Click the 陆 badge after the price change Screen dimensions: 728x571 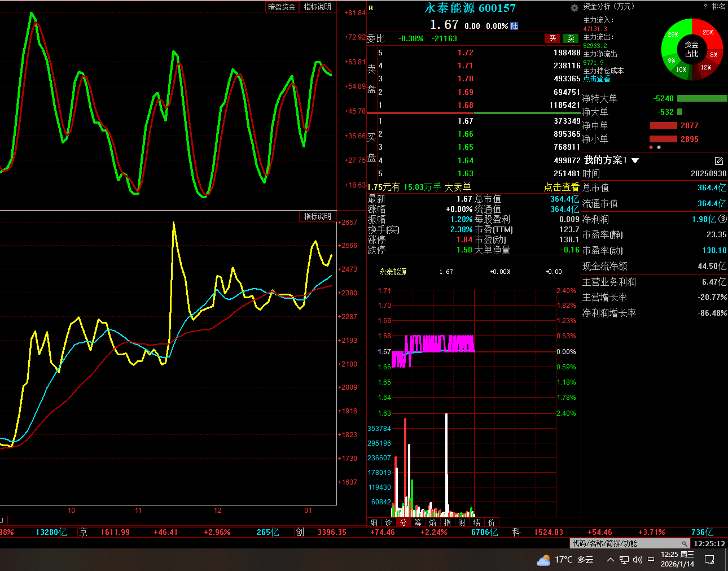pyautogui.click(x=514, y=26)
